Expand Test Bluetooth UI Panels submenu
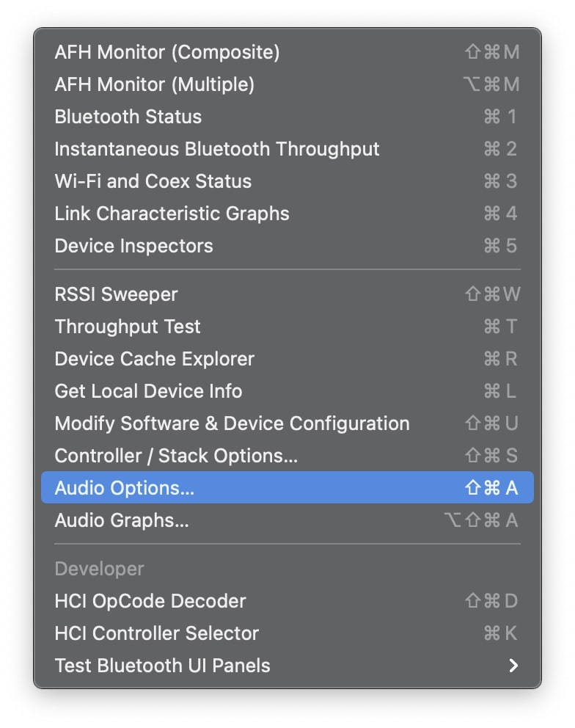The height and width of the screenshot is (728, 575). 287,666
